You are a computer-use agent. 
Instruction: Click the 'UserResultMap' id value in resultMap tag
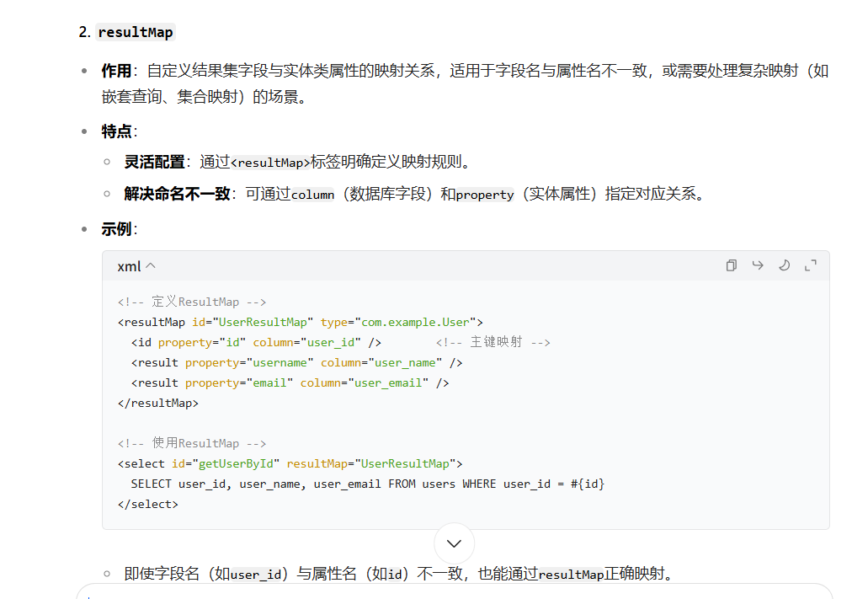click(263, 323)
